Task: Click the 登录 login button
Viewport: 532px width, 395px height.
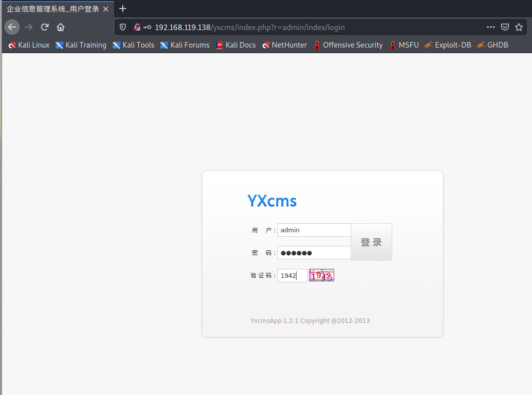Action: (x=372, y=242)
